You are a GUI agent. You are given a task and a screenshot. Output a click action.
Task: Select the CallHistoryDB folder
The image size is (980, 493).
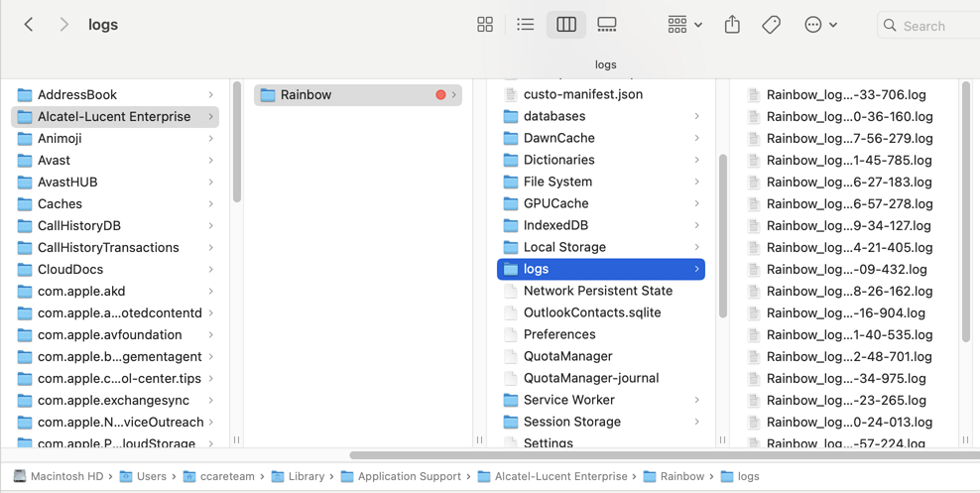tap(115, 225)
